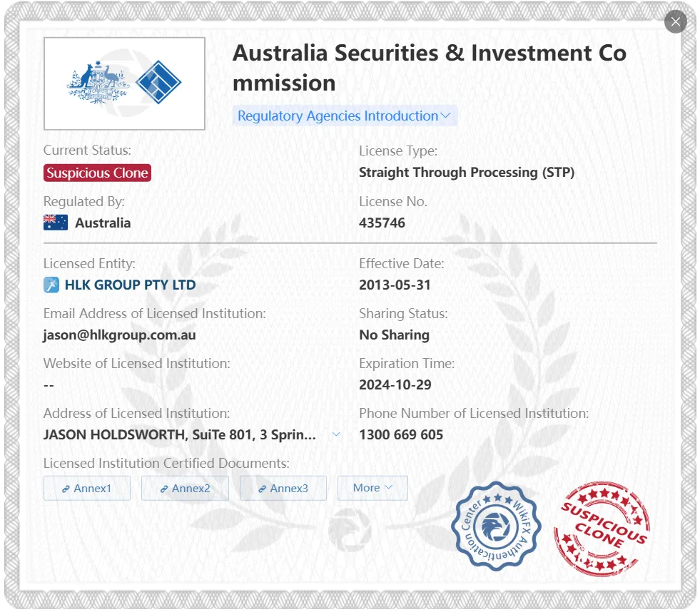Viewport: 700px width, 612px height.
Task: Click the WikiFX Authentication Center seal
Action: [496, 526]
